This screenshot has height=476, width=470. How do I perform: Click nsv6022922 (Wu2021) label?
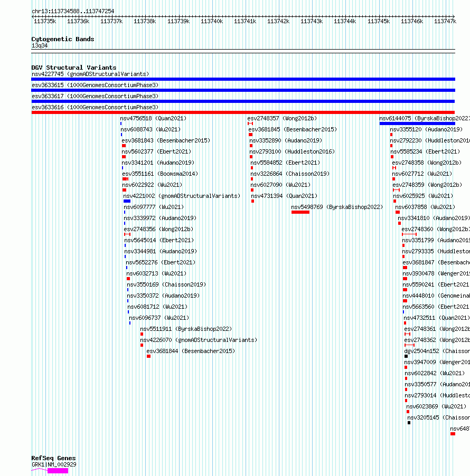coord(152,185)
